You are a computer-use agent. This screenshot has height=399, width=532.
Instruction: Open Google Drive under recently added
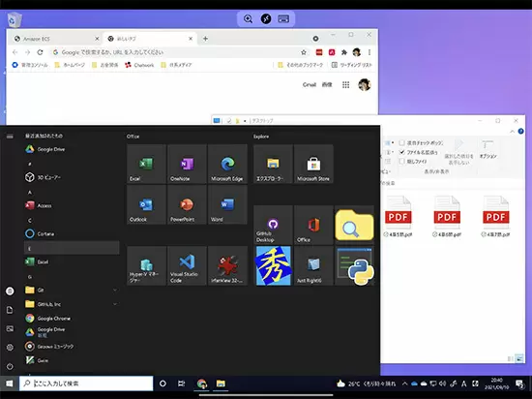(x=72, y=149)
